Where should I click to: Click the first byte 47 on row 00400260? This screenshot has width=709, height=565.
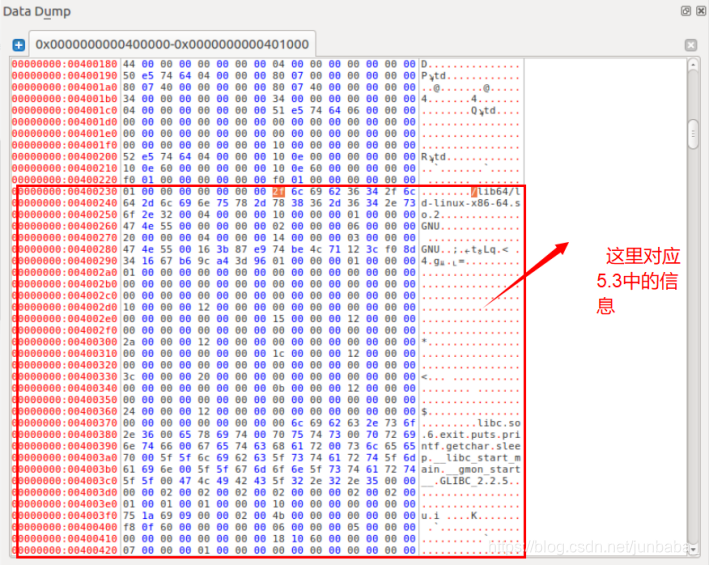coord(129,226)
